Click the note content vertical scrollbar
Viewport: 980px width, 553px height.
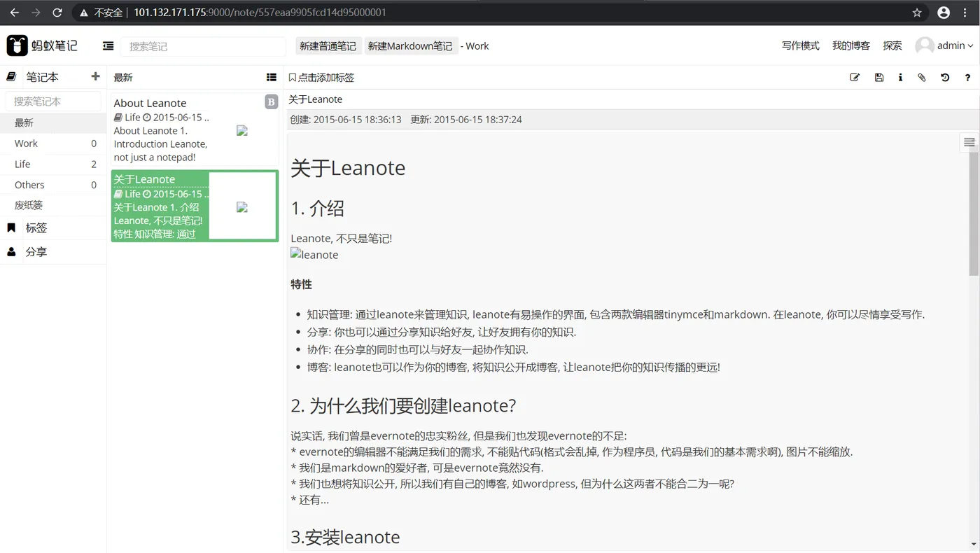coord(974,213)
